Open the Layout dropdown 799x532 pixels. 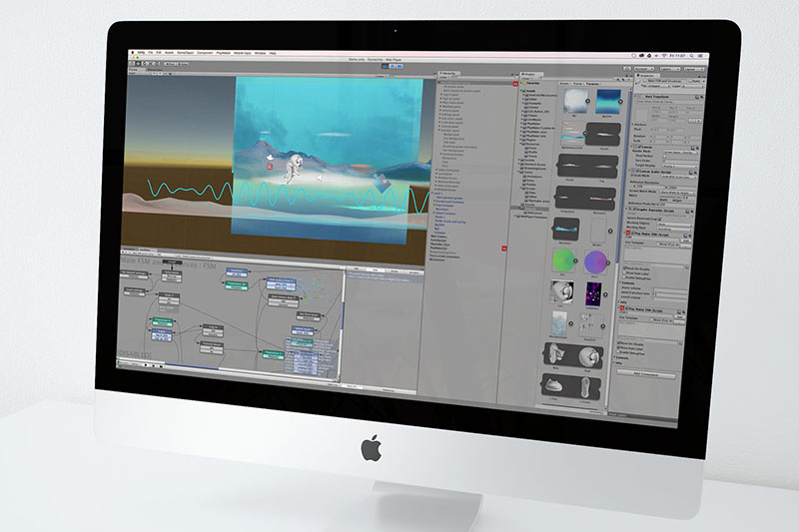[694, 70]
